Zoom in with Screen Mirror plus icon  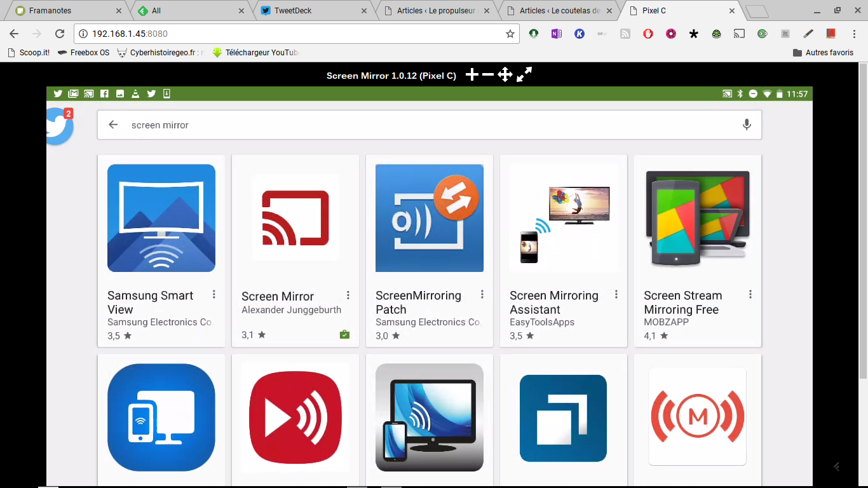pyautogui.click(x=471, y=75)
